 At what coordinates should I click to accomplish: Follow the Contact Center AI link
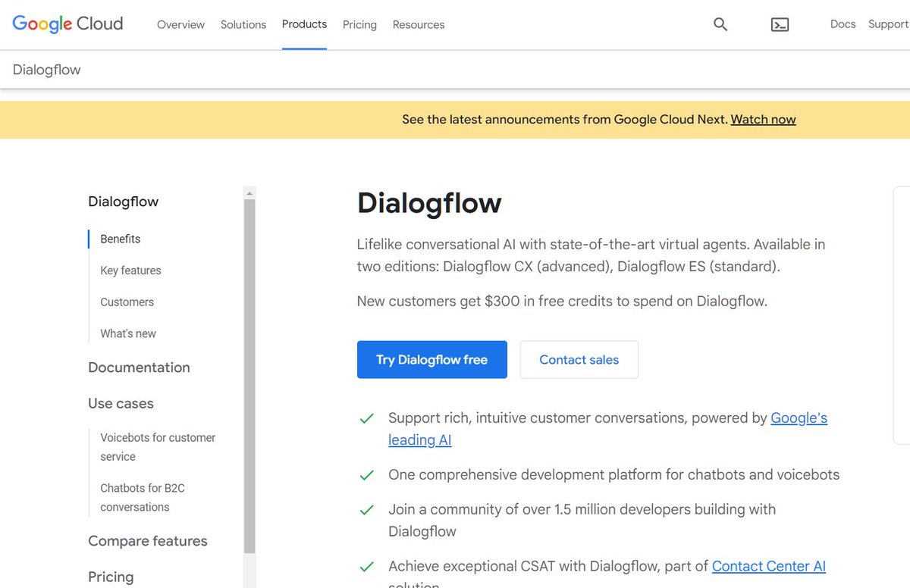(x=769, y=566)
